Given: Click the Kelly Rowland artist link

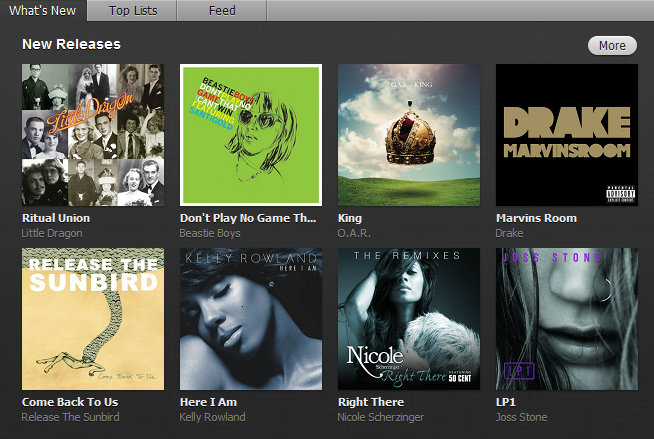Looking at the screenshot, I should 212,417.
